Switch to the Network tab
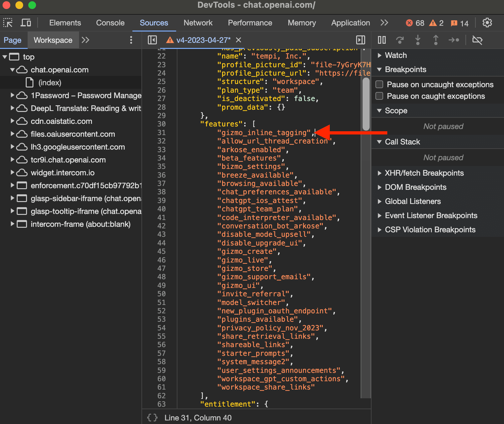The width and height of the screenshot is (504, 424). click(x=198, y=23)
